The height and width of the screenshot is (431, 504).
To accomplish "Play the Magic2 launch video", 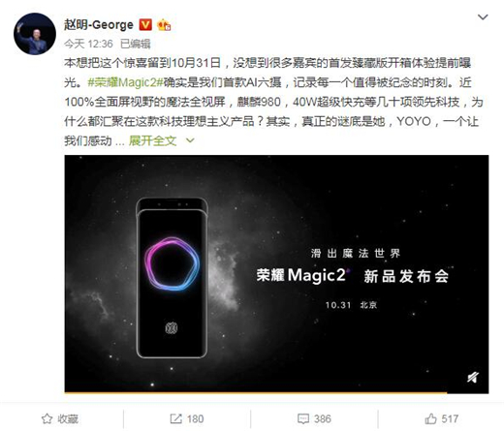I will 276,274.
